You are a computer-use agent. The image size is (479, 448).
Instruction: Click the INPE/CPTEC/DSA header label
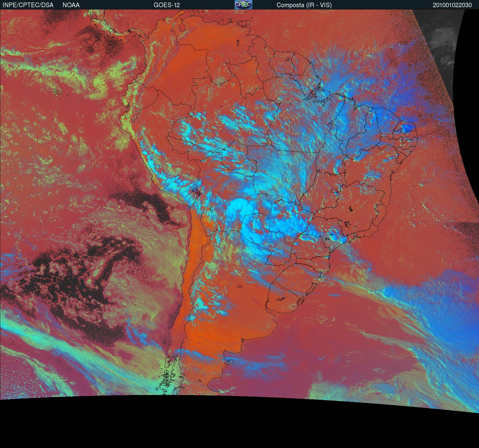point(28,5)
